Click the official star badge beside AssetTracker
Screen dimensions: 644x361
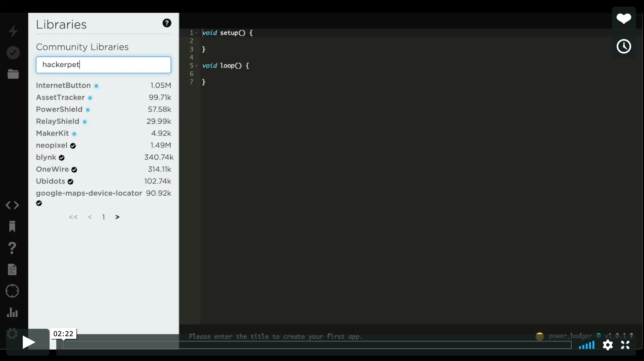coord(90,98)
